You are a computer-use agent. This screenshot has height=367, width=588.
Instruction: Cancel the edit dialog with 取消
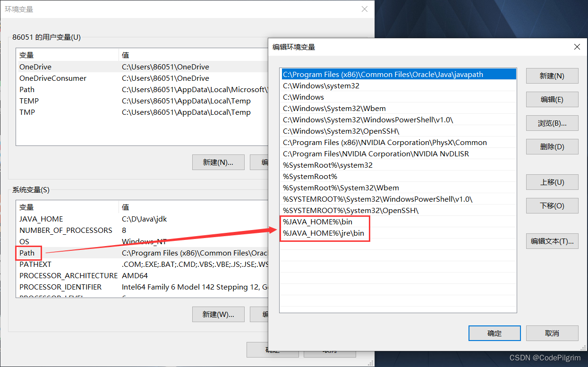tap(552, 333)
